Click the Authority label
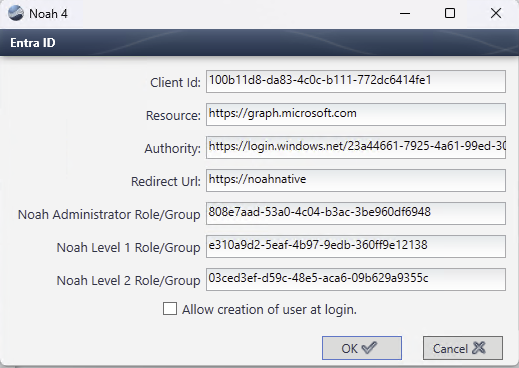This screenshot has width=519, height=368. pyautogui.click(x=173, y=149)
